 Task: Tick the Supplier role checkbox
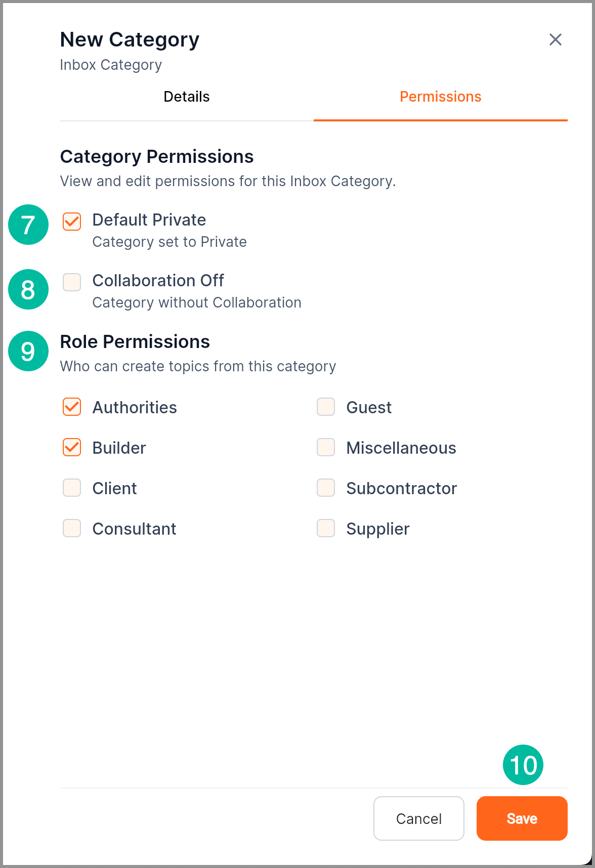coord(326,528)
